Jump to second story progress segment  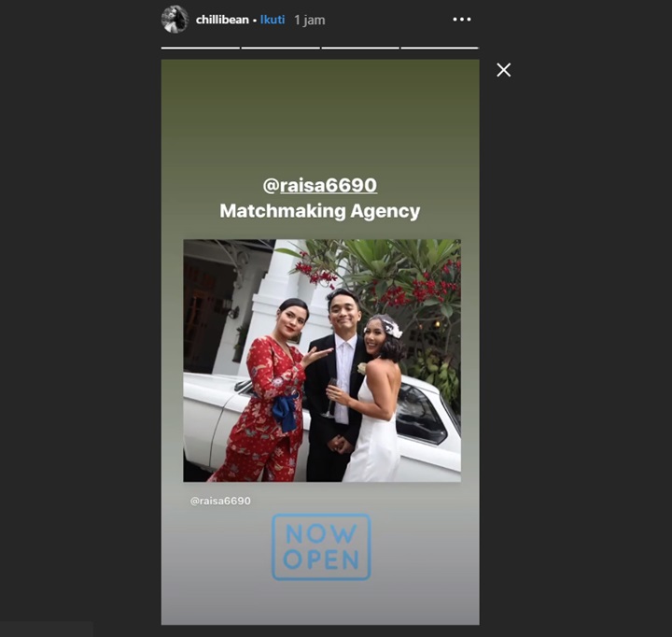280,48
